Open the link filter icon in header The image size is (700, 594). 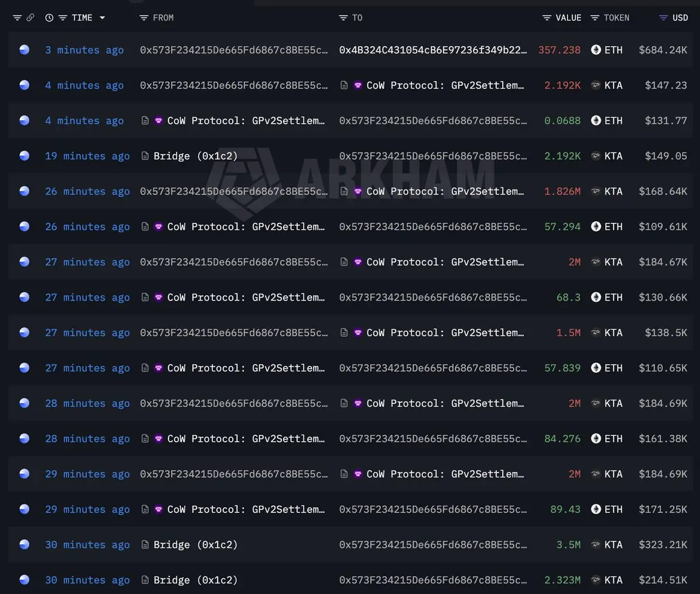point(30,18)
